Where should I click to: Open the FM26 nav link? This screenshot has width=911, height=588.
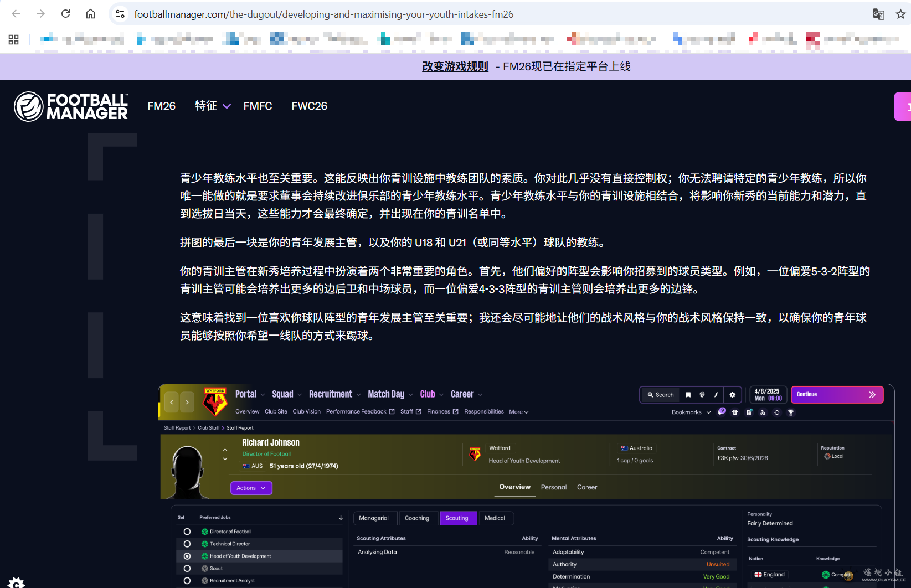click(x=162, y=106)
